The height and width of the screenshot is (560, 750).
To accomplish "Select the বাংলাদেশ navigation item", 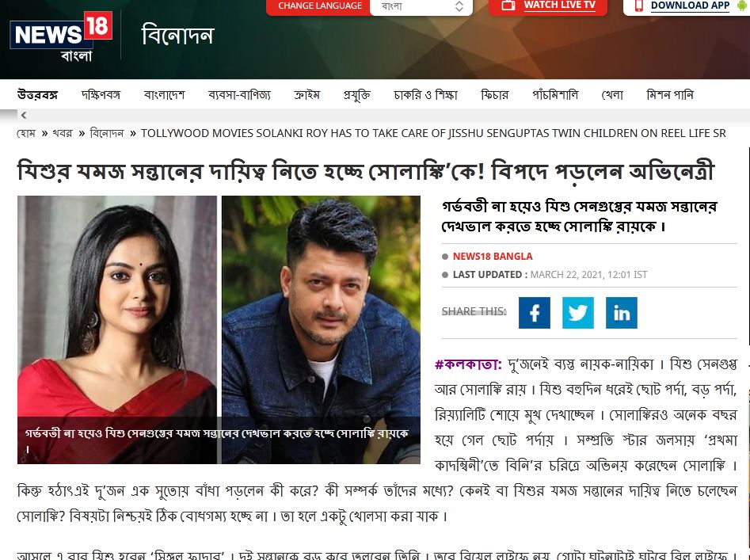I will pyautogui.click(x=164, y=95).
